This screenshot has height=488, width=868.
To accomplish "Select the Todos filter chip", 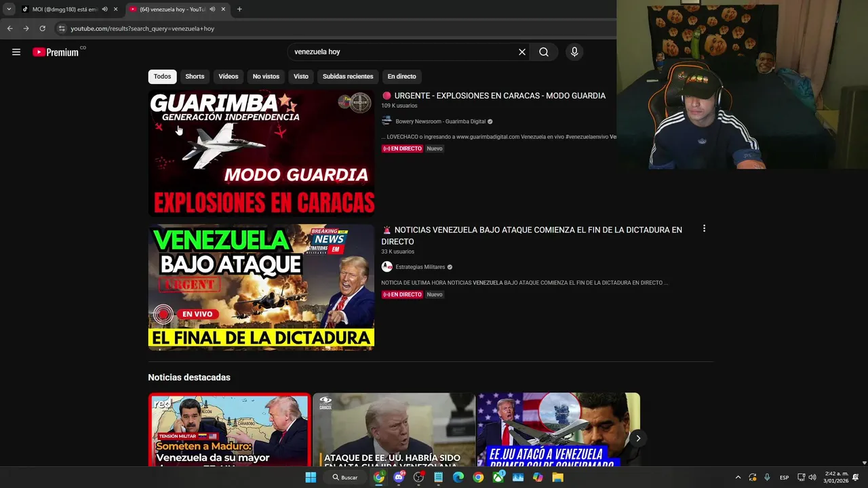I will pos(162,77).
